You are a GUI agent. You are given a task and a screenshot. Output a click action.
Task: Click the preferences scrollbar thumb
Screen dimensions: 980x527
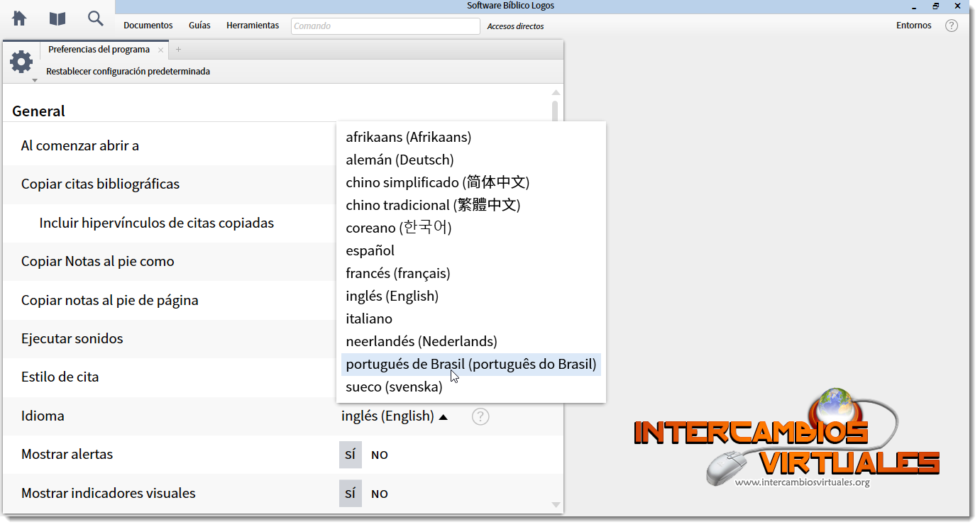coord(555,111)
